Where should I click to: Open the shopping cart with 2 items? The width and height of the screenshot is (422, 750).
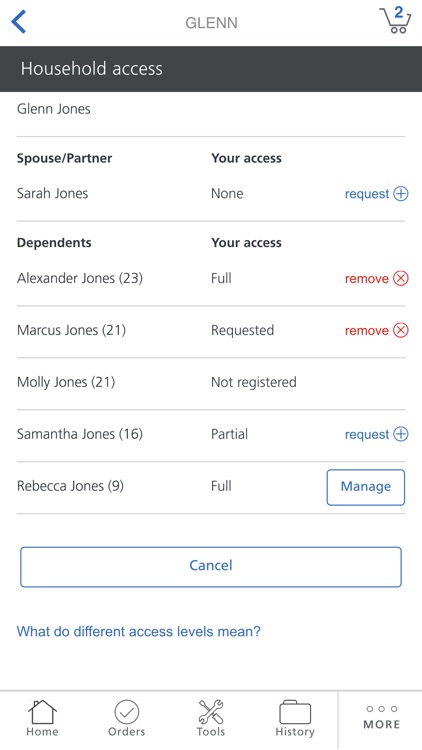(395, 20)
